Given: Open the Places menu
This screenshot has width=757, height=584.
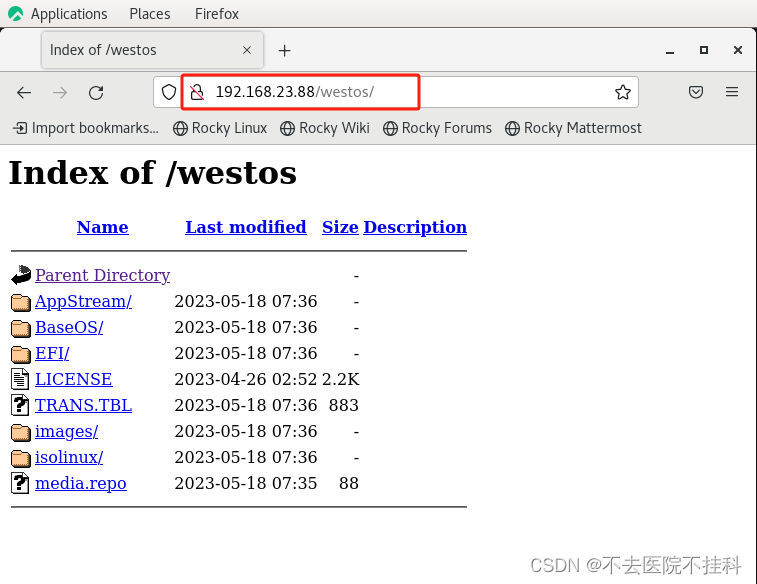Looking at the screenshot, I should tap(150, 14).
